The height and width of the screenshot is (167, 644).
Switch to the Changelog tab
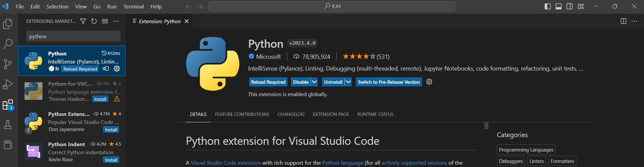291,114
